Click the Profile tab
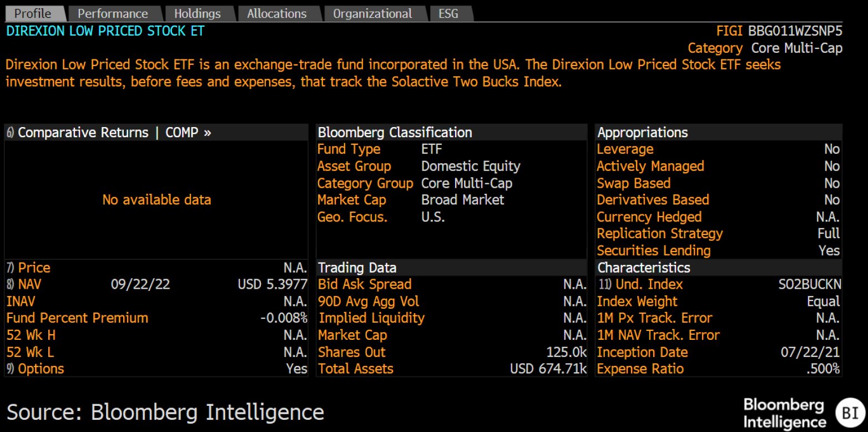 tap(33, 14)
